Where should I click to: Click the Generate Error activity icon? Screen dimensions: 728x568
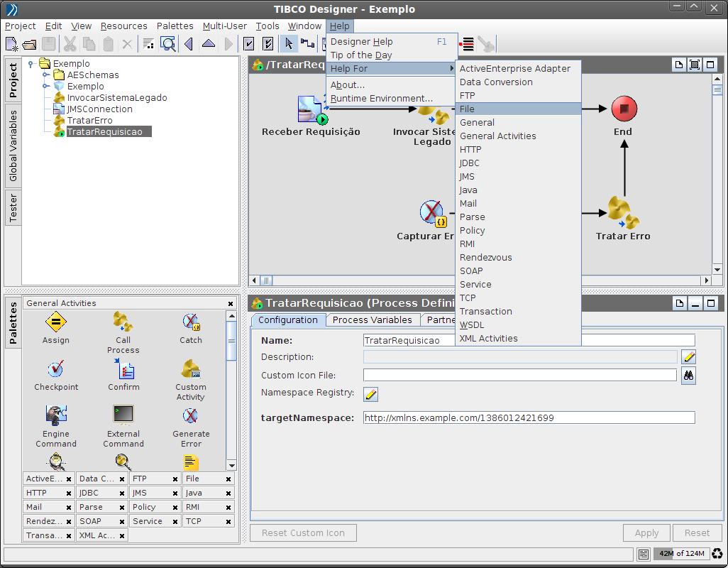190,415
